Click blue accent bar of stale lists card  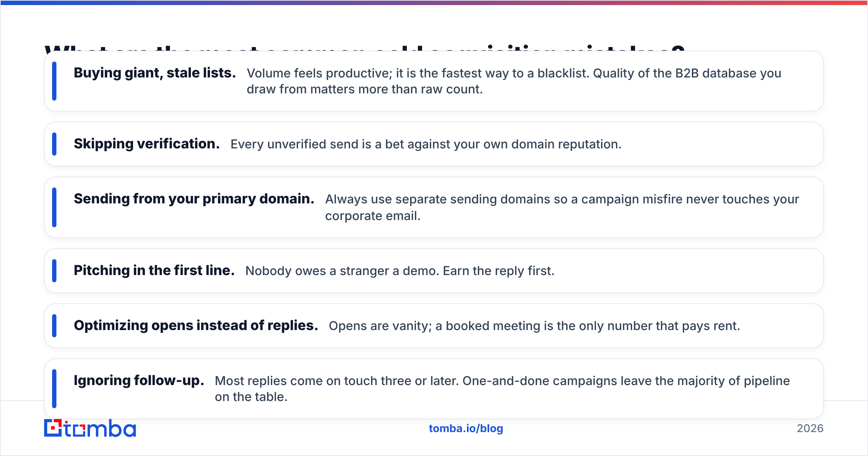click(54, 81)
